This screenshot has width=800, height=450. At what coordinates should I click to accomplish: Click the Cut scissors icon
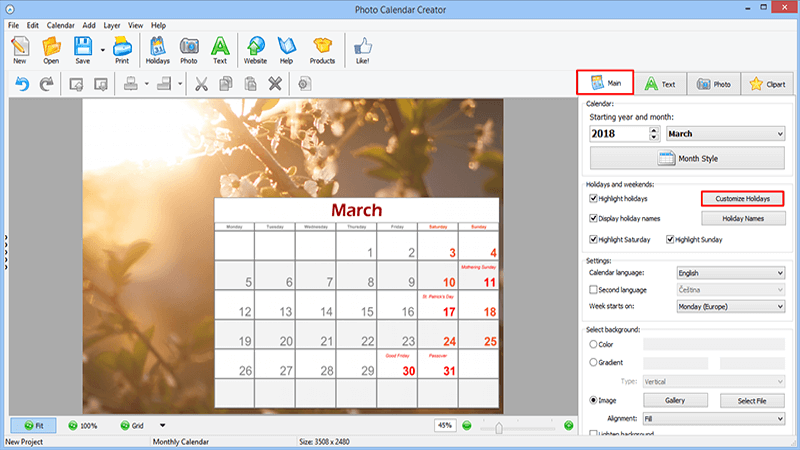tap(202, 84)
